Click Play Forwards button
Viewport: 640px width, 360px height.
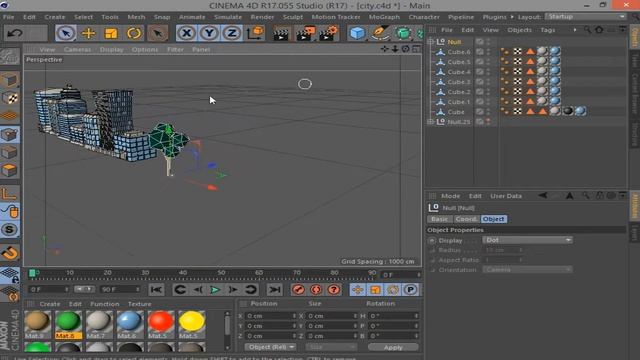215,289
